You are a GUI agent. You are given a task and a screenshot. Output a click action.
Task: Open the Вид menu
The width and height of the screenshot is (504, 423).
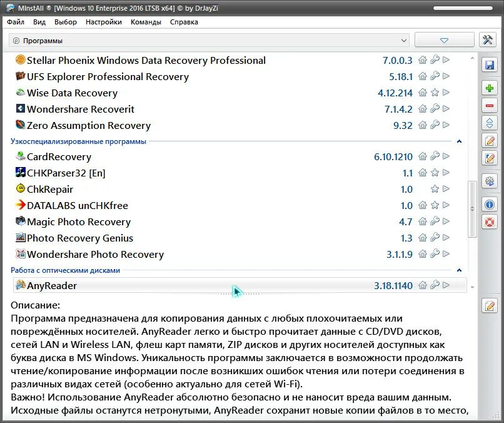(39, 22)
